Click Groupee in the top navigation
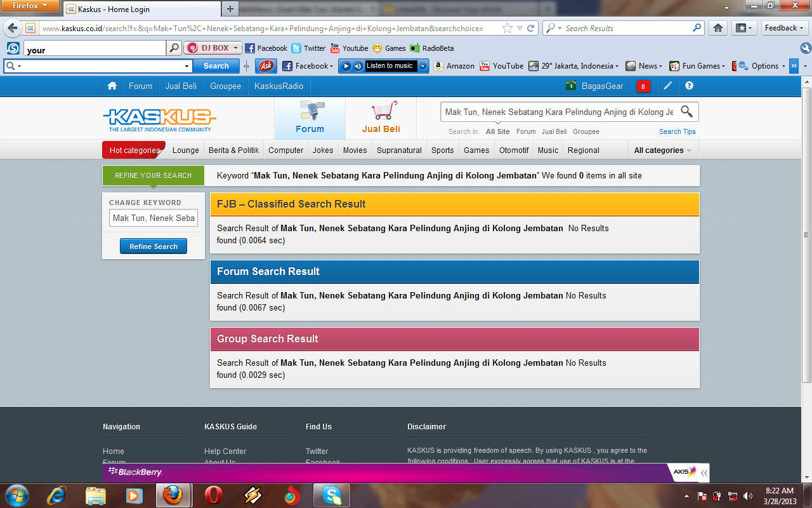Viewport: 812px width, 508px height. tap(226, 86)
